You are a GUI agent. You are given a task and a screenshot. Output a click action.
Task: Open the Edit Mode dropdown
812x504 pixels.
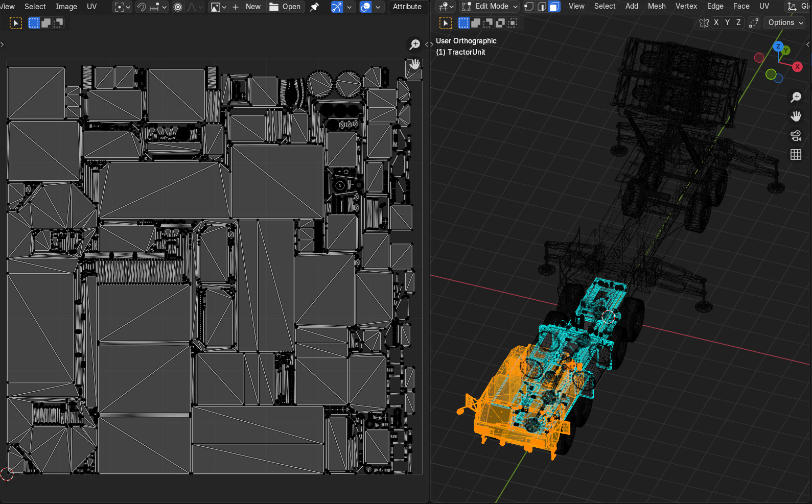point(490,6)
